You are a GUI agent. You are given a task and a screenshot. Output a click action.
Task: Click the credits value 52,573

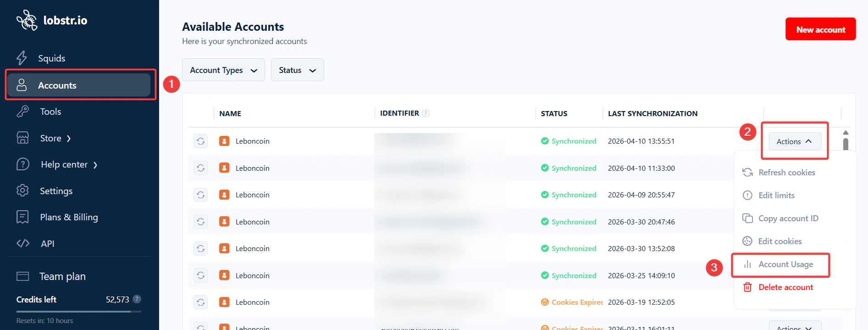tap(117, 299)
